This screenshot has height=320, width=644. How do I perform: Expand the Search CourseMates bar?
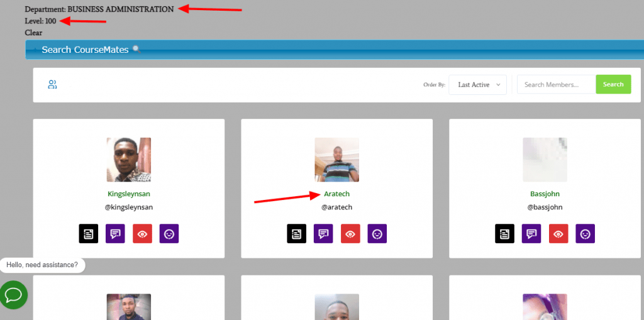tap(335, 50)
